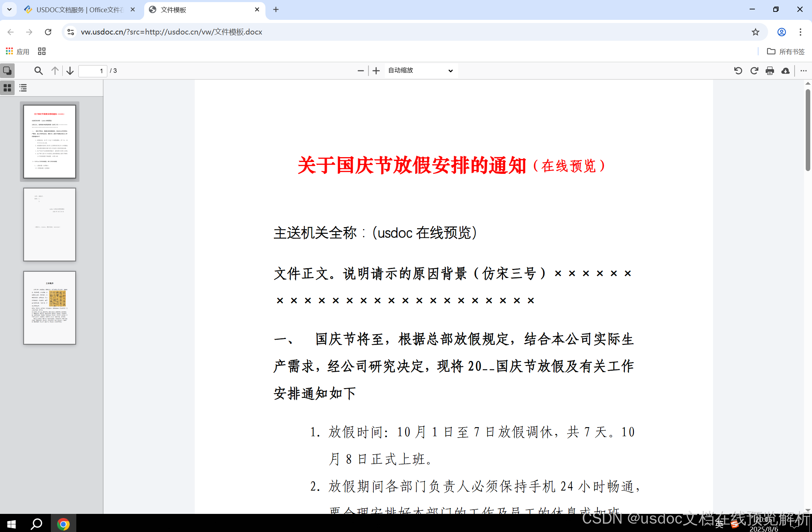Click the page number input field
Screen dimensions: 812x532
(92, 71)
